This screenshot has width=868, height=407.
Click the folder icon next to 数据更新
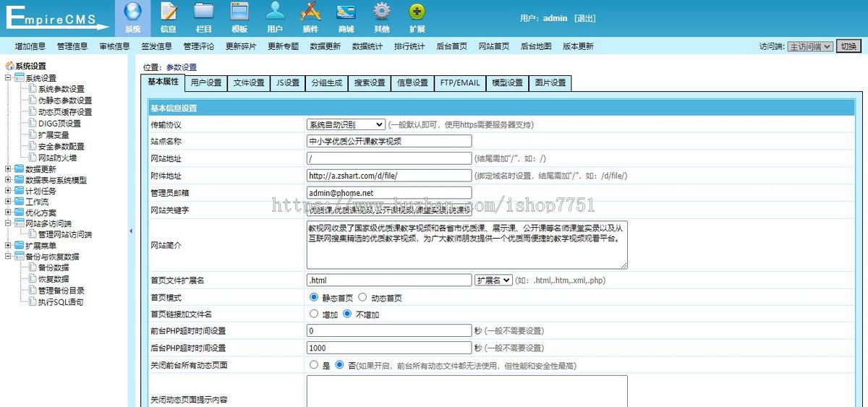(19, 169)
